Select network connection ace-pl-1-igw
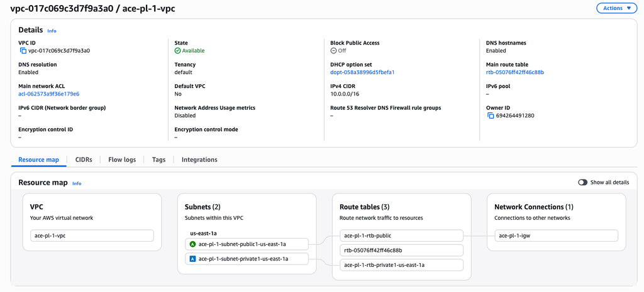The image size is (644, 292). 556,236
